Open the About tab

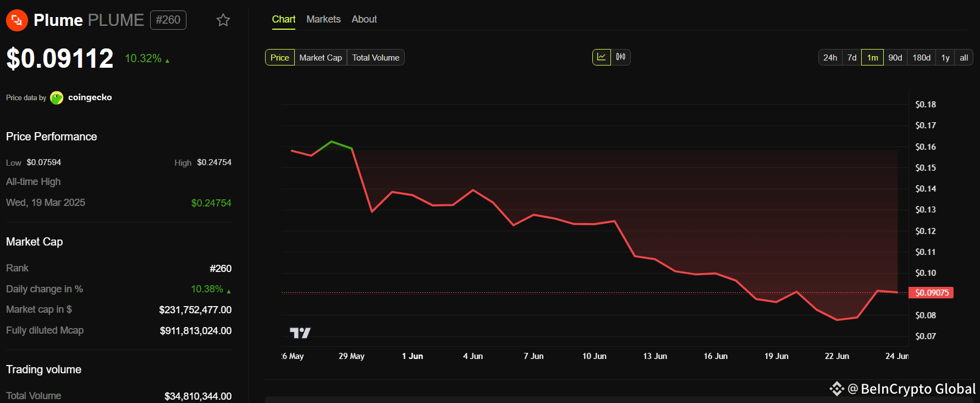pyautogui.click(x=364, y=19)
